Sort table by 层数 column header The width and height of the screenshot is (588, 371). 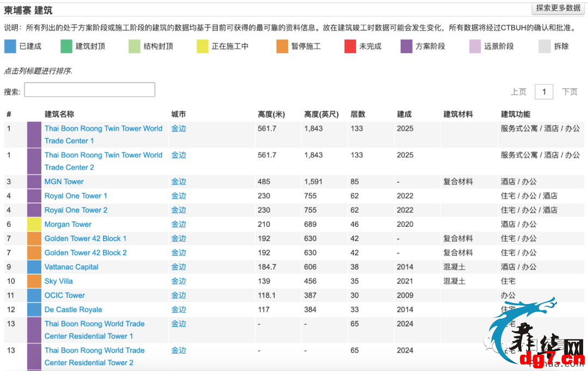click(x=358, y=114)
